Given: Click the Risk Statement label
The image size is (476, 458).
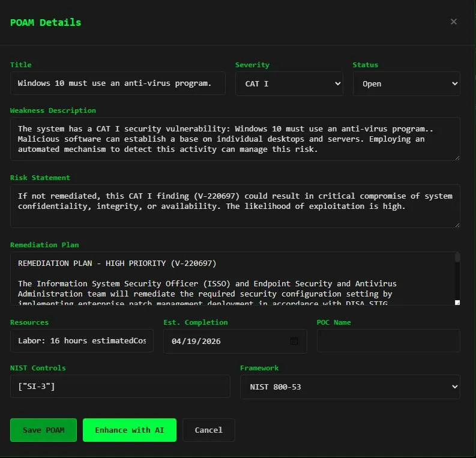Looking at the screenshot, I should click(x=40, y=178).
